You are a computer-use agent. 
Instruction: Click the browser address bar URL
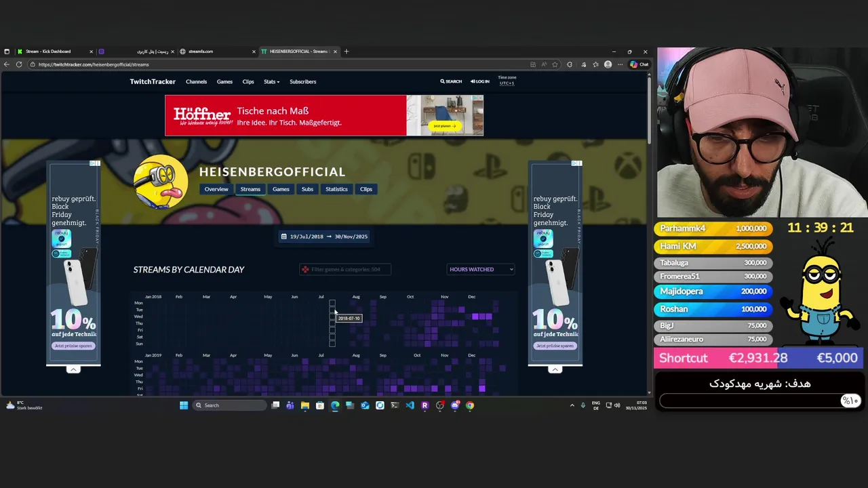tap(94, 64)
